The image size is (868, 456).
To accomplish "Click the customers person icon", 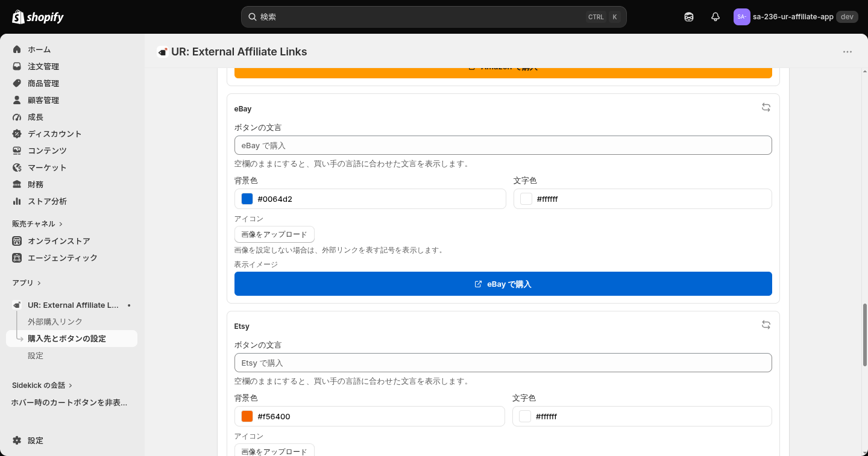I will point(17,100).
